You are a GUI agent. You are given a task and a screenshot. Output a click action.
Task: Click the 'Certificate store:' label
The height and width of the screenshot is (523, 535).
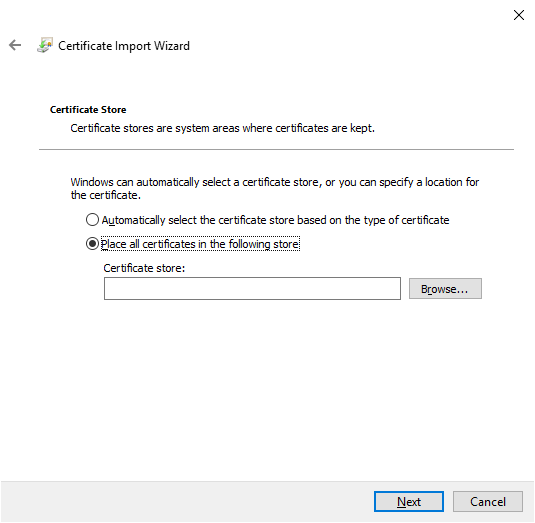[x=144, y=268]
